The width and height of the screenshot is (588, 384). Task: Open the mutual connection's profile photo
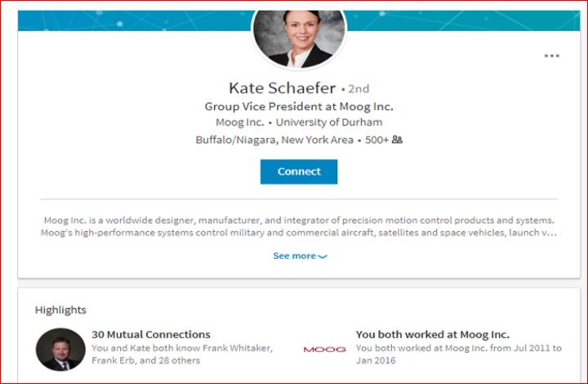coord(60,350)
